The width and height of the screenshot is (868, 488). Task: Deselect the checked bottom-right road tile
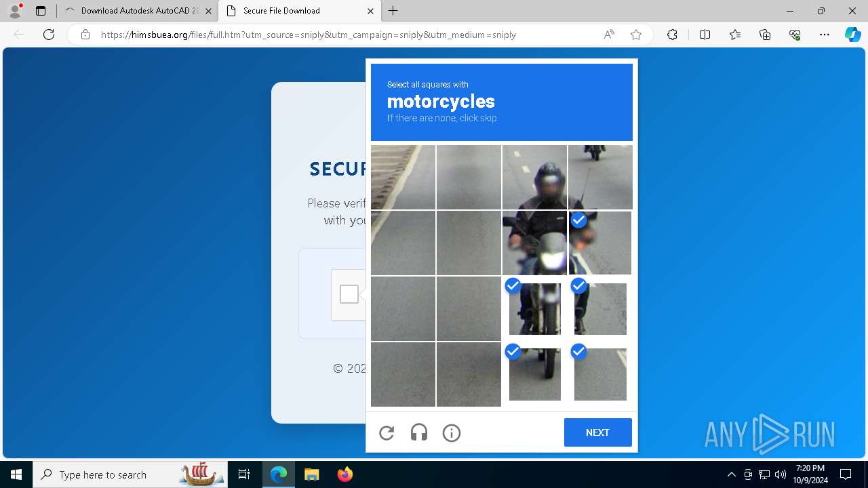[x=600, y=375]
